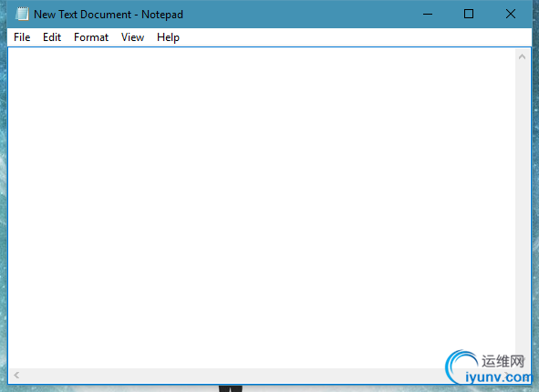The height and width of the screenshot is (392, 539).
Task: Maximize the Notepad window
Action: [469, 14]
